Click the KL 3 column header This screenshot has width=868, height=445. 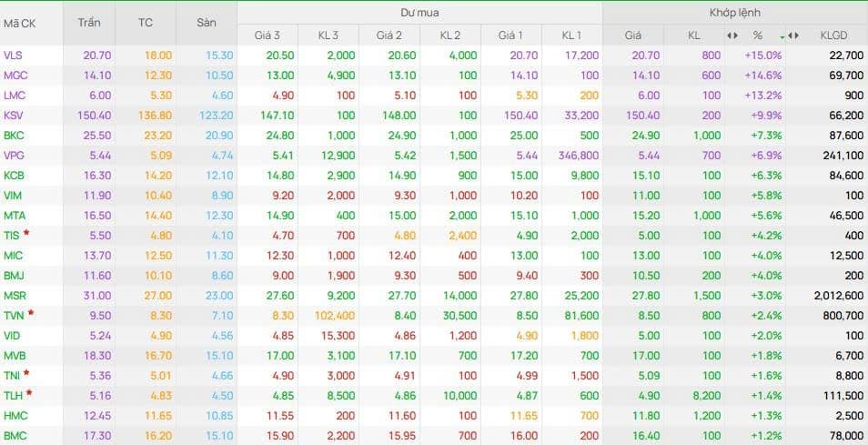pos(328,35)
